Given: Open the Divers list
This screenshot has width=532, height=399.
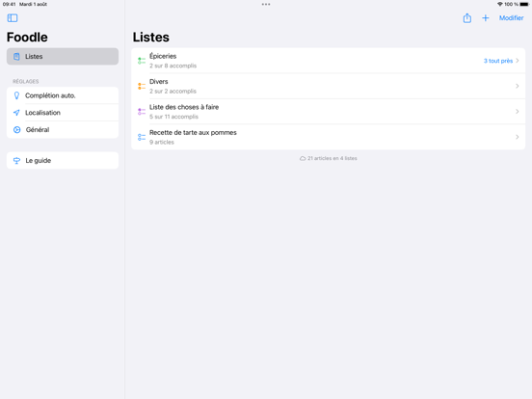Looking at the screenshot, I should click(328, 86).
